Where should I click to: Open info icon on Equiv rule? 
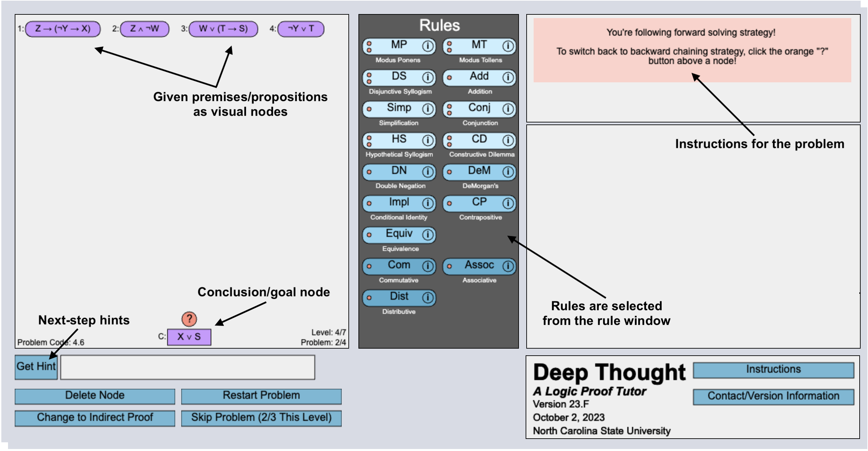[x=428, y=235]
